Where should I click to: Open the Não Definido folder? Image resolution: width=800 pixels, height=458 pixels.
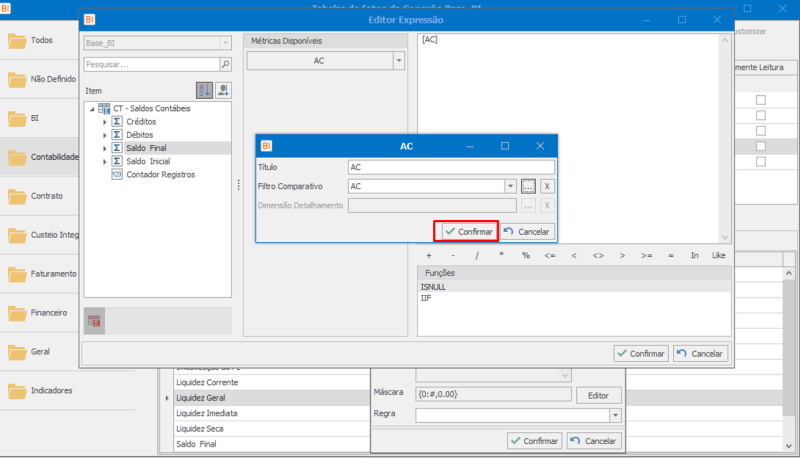(x=39, y=79)
